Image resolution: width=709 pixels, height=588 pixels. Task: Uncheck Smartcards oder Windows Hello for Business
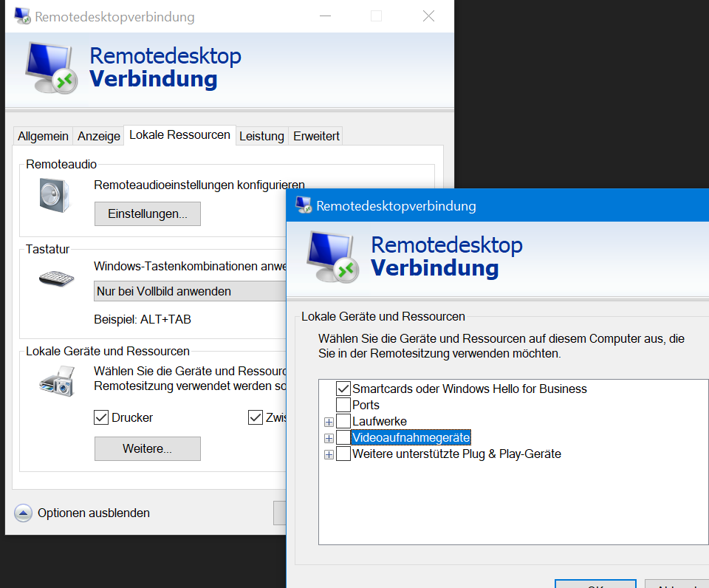[x=343, y=389]
